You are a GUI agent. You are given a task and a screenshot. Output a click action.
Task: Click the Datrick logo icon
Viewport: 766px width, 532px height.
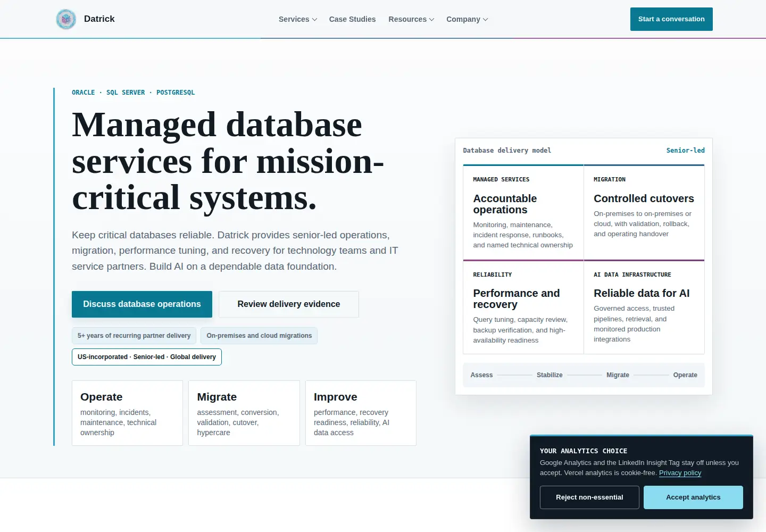[66, 19]
